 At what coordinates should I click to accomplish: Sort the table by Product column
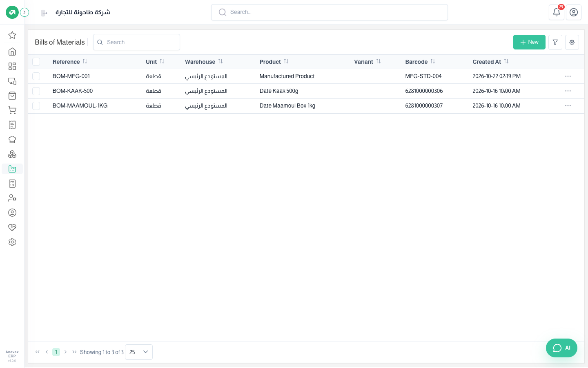coord(286,61)
